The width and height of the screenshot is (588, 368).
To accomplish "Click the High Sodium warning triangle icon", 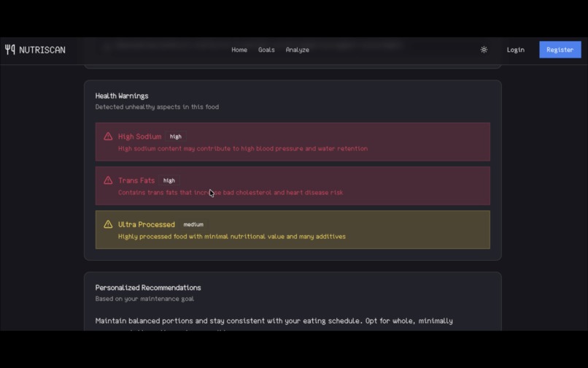I will coord(108,137).
